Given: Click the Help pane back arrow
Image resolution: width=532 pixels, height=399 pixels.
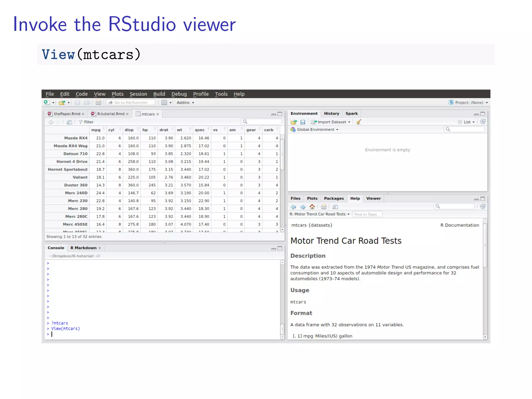Looking at the screenshot, I should click(293, 207).
